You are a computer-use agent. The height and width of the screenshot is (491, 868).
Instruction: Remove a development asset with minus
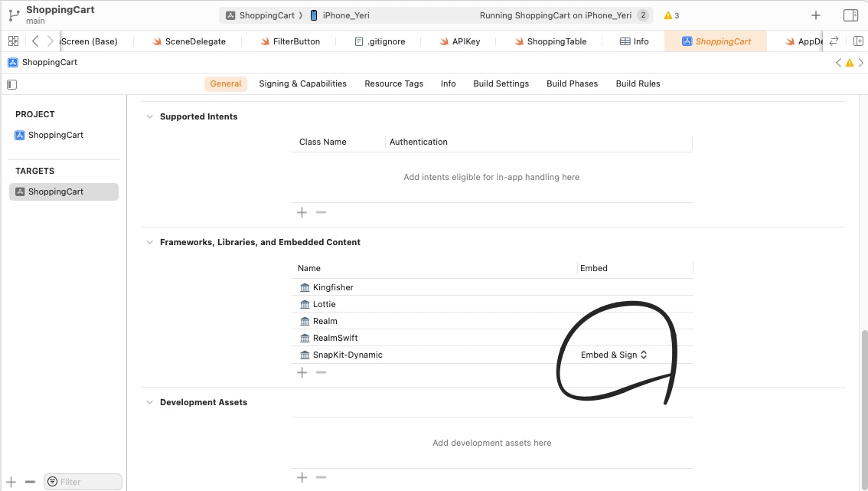321,477
